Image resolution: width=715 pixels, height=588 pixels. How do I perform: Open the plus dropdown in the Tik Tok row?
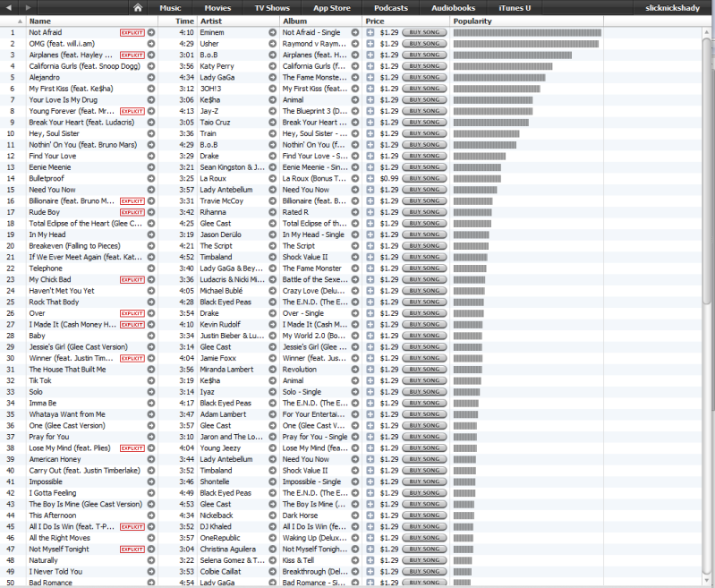click(x=370, y=380)
